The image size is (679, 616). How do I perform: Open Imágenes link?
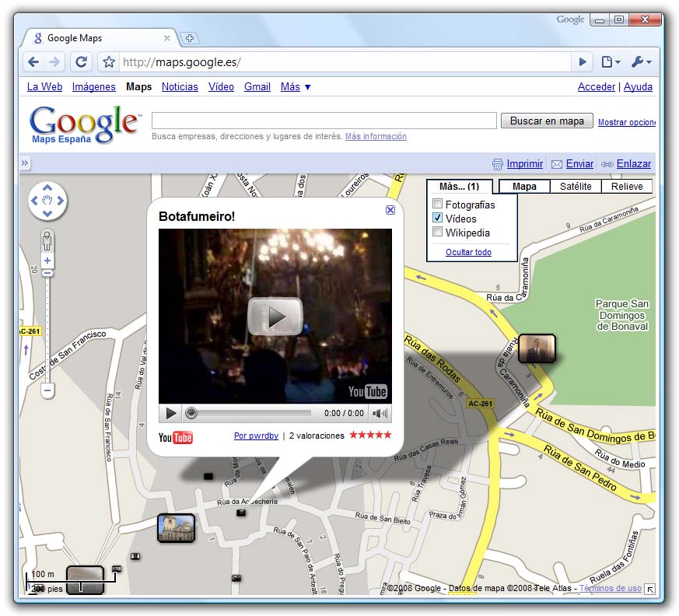point(93,86)
